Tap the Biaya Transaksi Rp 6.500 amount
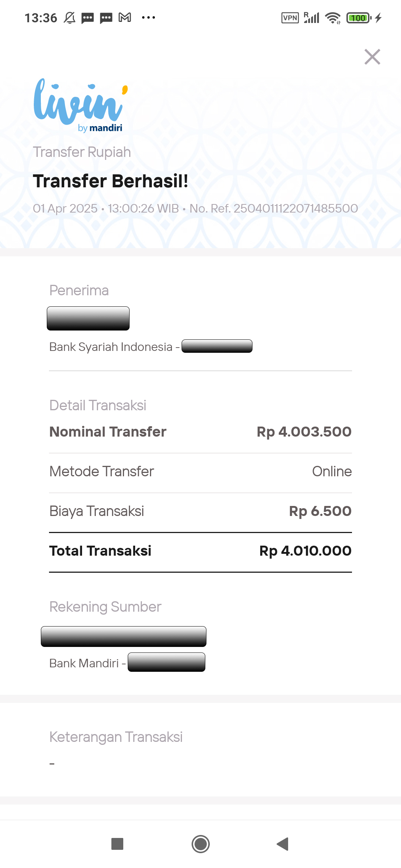The height and width of the screenshot is (868, 401). [x=320, y=511]
